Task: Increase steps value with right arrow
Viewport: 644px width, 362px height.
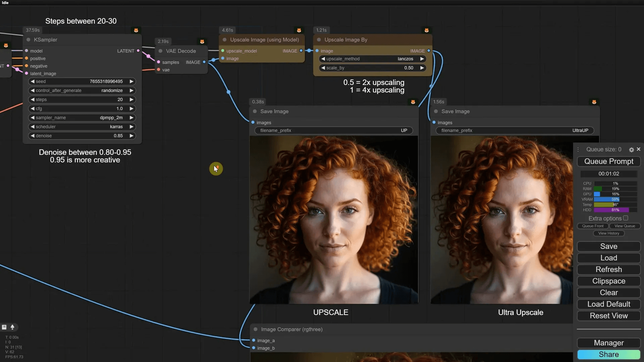Action: [x=131, y=100]
